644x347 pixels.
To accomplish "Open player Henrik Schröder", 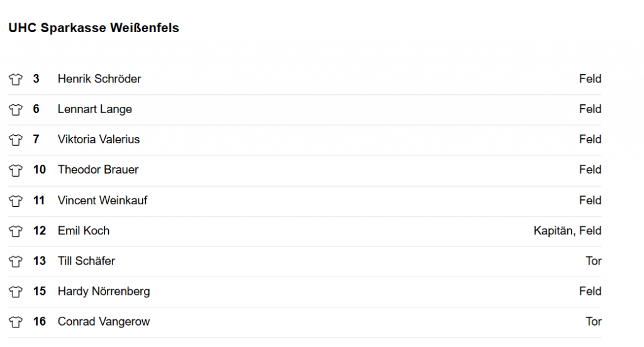I will click(99, 79).
